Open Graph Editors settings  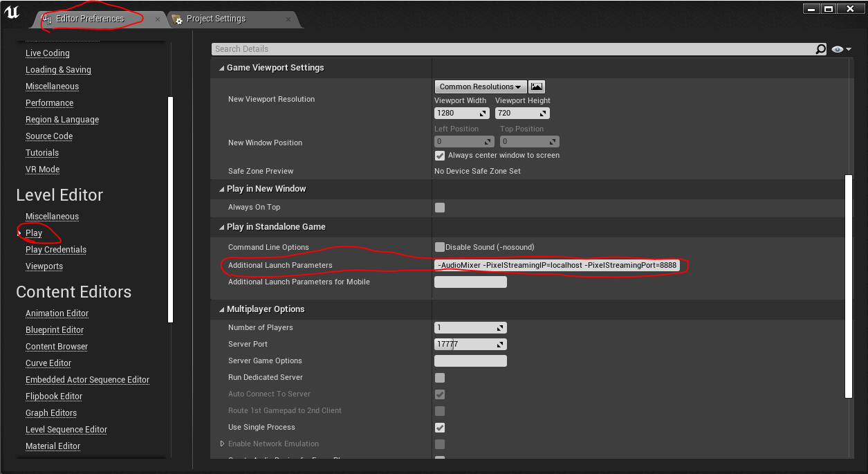pos(51,413)
